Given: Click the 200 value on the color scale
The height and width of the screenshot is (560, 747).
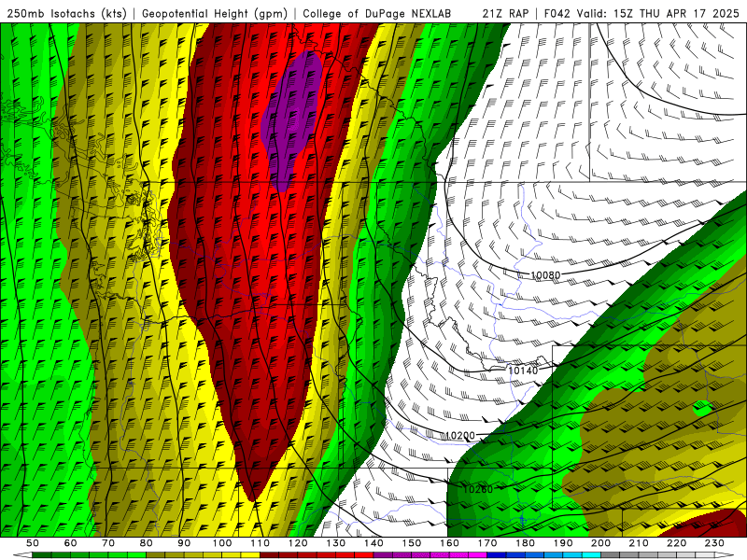Looking at the screenshot, I should [x=600, y=543].
